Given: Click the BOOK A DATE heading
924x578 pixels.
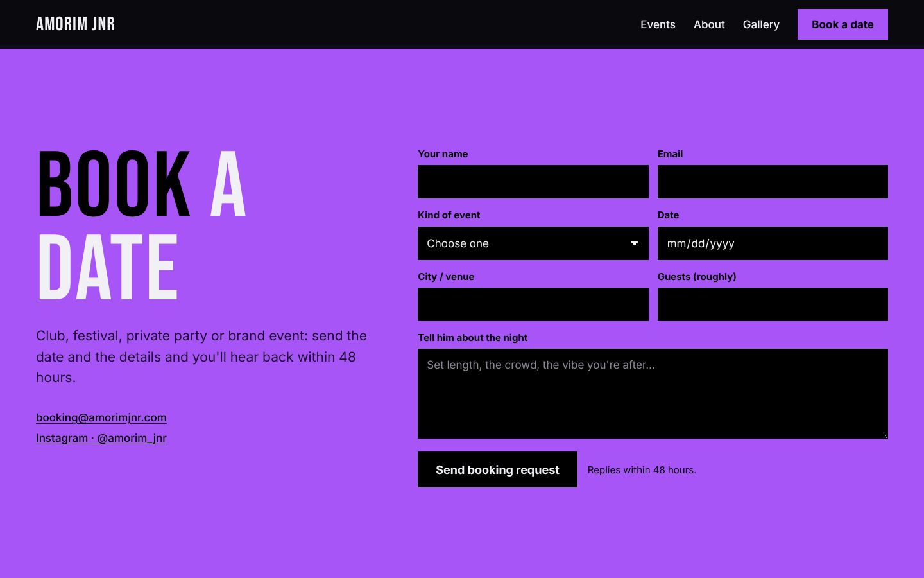Looking at the screenshot, I should (x=142, y=225).
